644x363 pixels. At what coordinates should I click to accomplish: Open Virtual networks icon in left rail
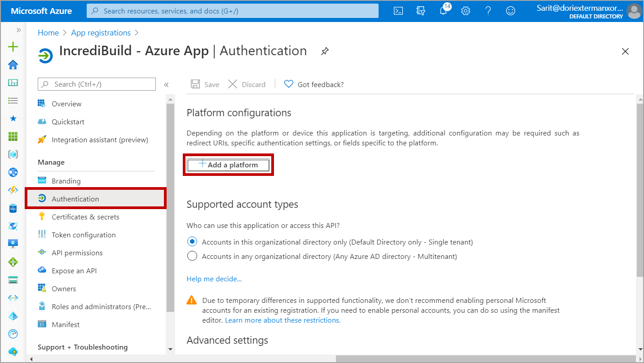coord(13,298)
